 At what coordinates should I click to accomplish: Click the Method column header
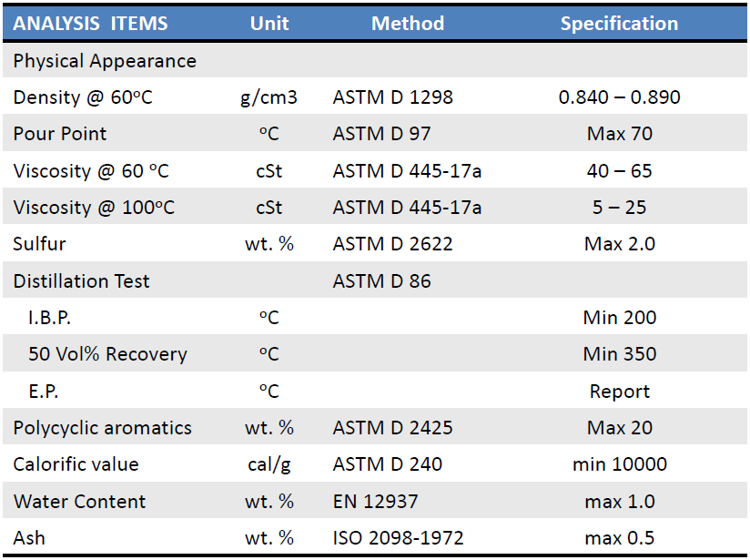coord(408,24)
